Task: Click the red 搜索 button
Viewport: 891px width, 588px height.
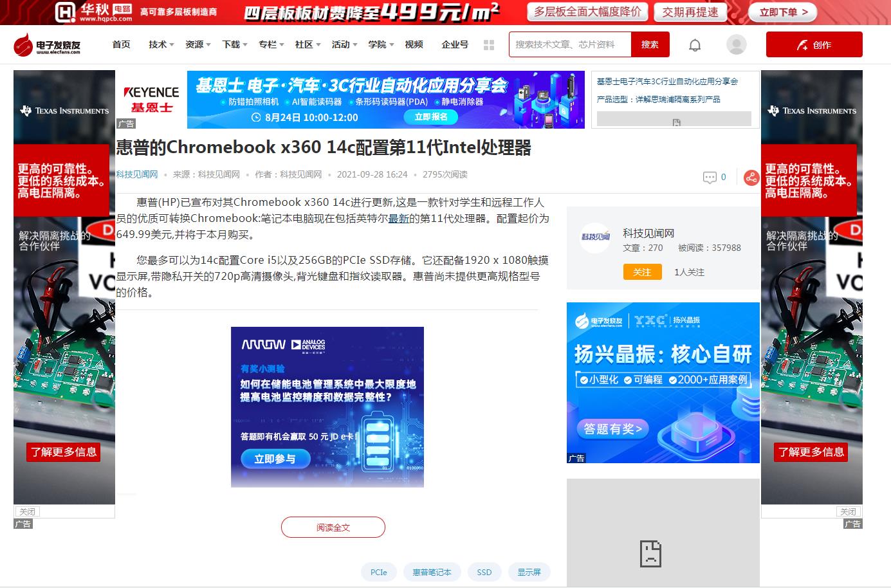Action: (x=650, y=44)
